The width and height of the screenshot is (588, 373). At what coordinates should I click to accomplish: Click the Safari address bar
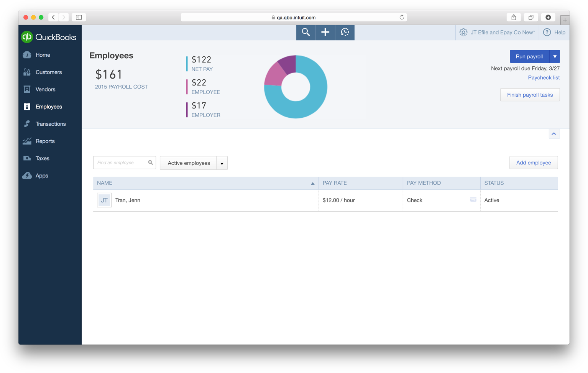point(294,17)
